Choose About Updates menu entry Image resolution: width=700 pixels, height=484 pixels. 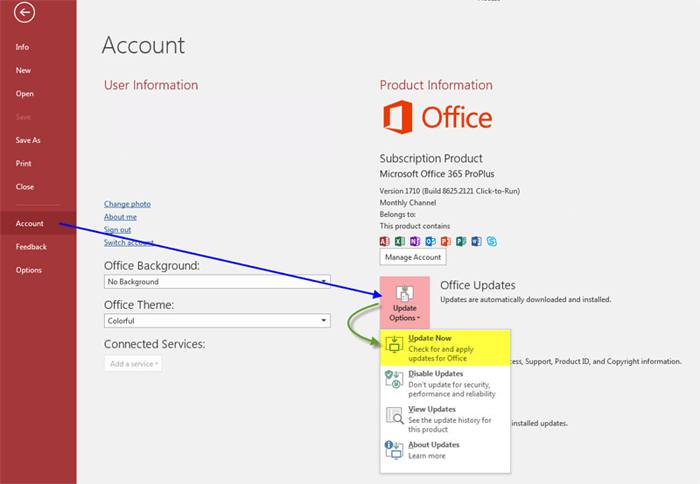(x=445, y=450)
